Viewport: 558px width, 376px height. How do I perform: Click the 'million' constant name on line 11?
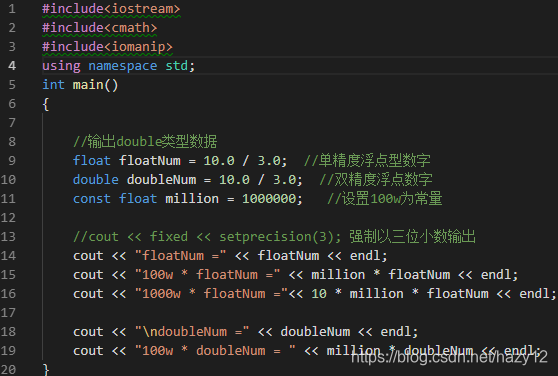coord(192,198)
